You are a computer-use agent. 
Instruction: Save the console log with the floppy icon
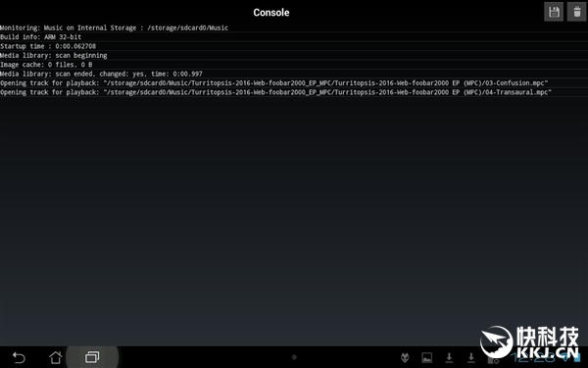pos(554,12)
